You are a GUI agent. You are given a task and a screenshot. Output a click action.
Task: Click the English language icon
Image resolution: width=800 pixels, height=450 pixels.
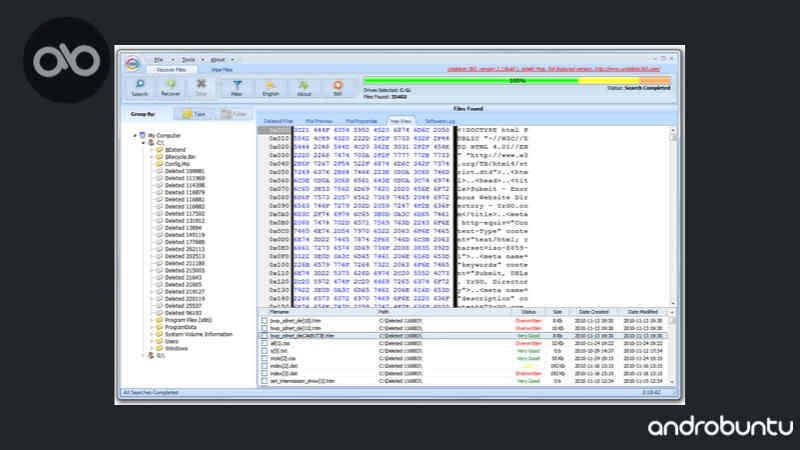click(270, 85)
